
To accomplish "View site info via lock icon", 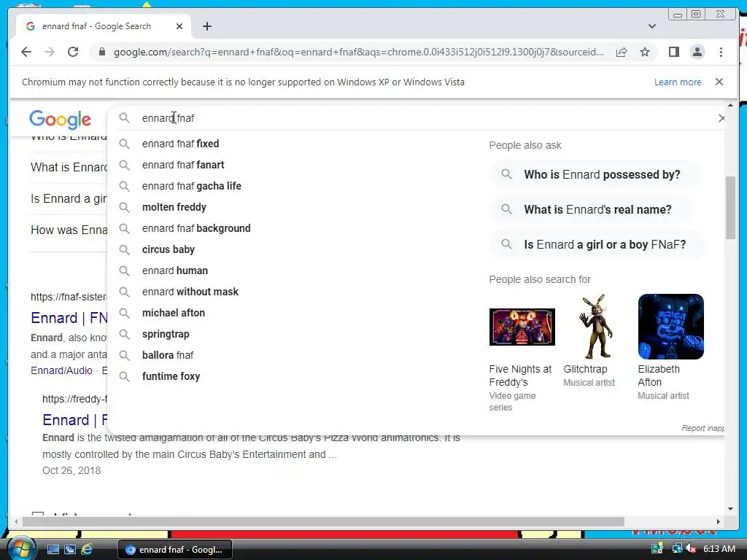I will click(101, 52).
